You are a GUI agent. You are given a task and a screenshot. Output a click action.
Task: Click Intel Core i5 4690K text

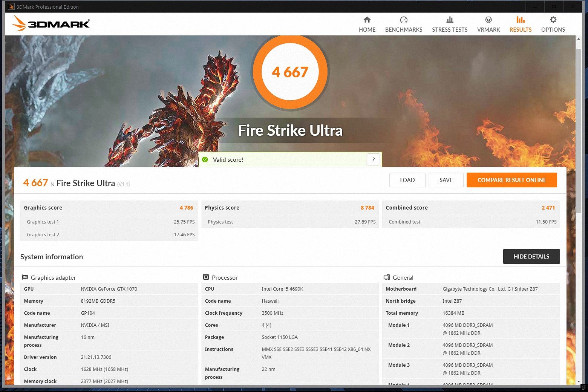[282, 289]
